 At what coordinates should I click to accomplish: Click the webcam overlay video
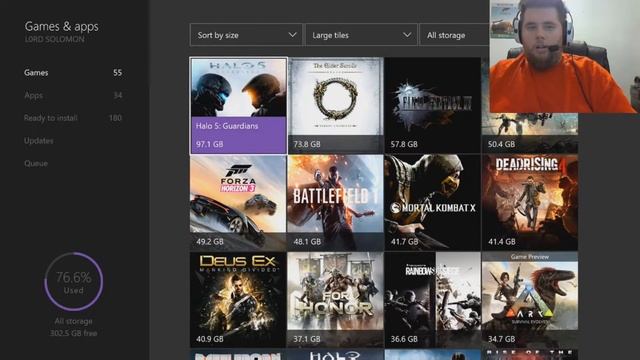[x=565, y=56]
